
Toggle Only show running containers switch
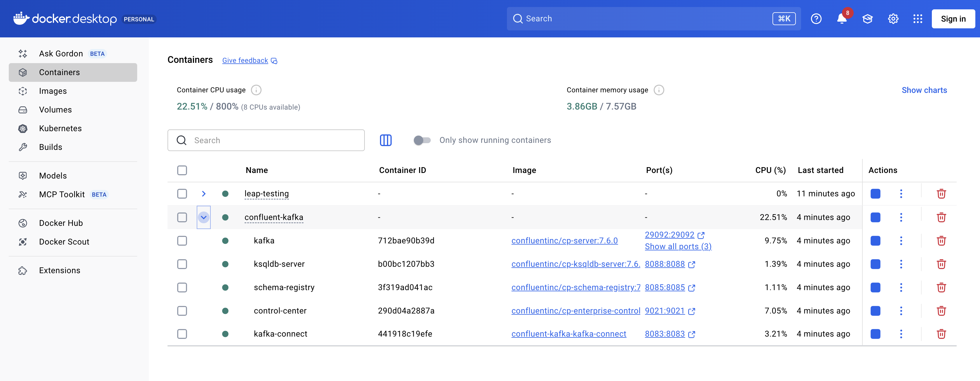(x=422, y=140)
